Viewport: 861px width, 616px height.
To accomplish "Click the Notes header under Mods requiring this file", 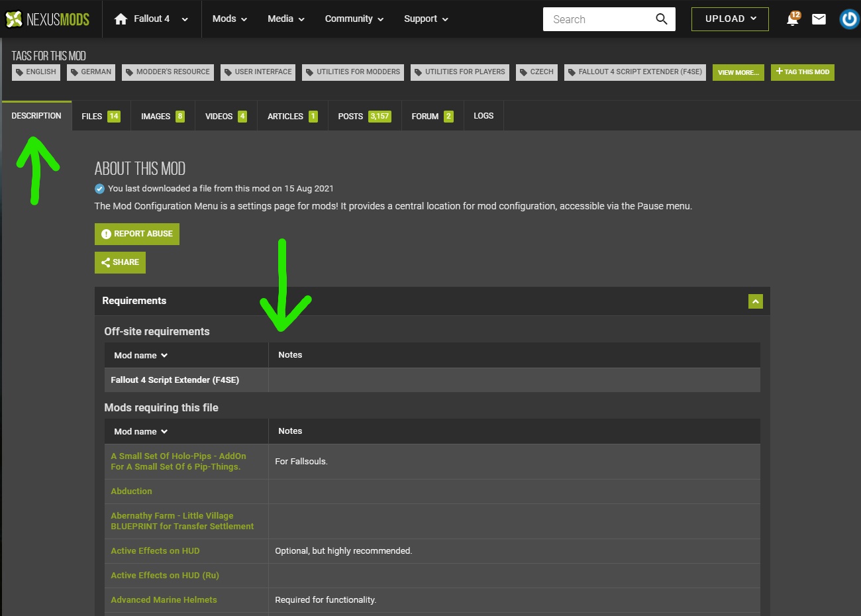I will (290, 431).
